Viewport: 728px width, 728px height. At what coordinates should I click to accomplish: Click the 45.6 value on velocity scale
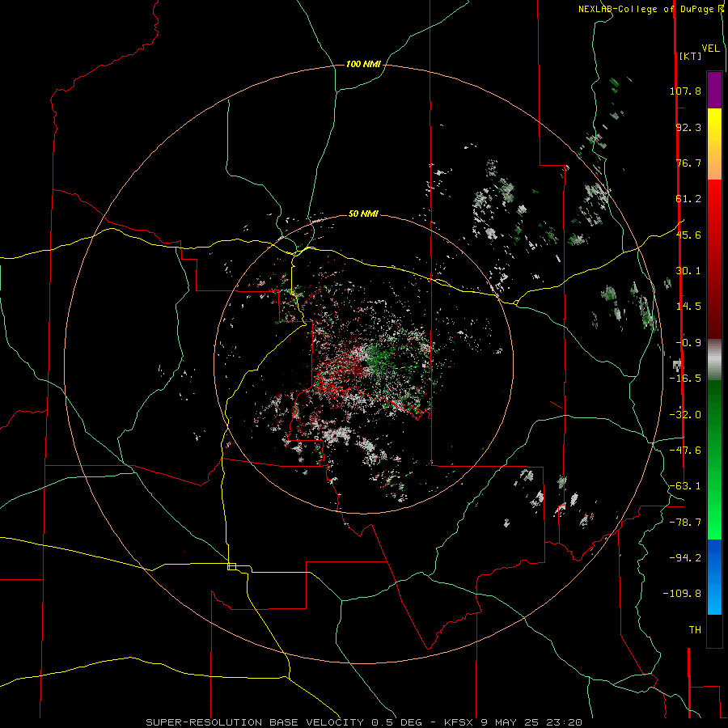click(x=688, y=235)
